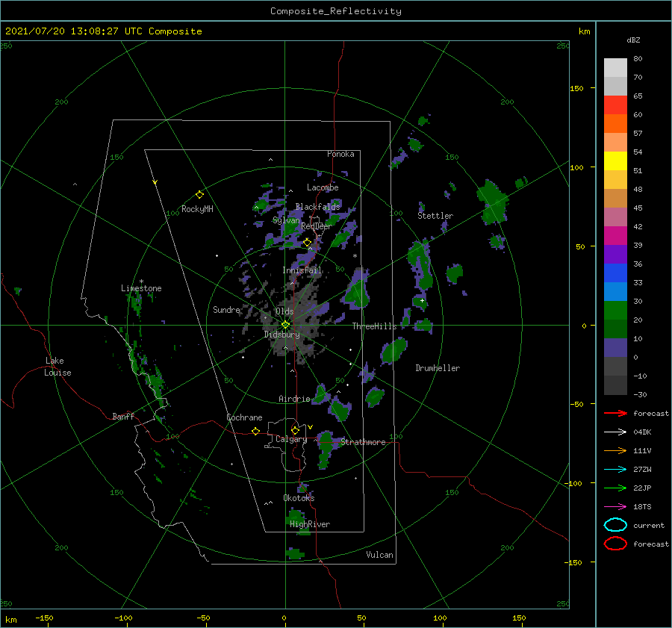The width and height of the screenshot is (672, 628).
Task: Click the yellow diamond marker below RedDeer
Action: (308, 243)
